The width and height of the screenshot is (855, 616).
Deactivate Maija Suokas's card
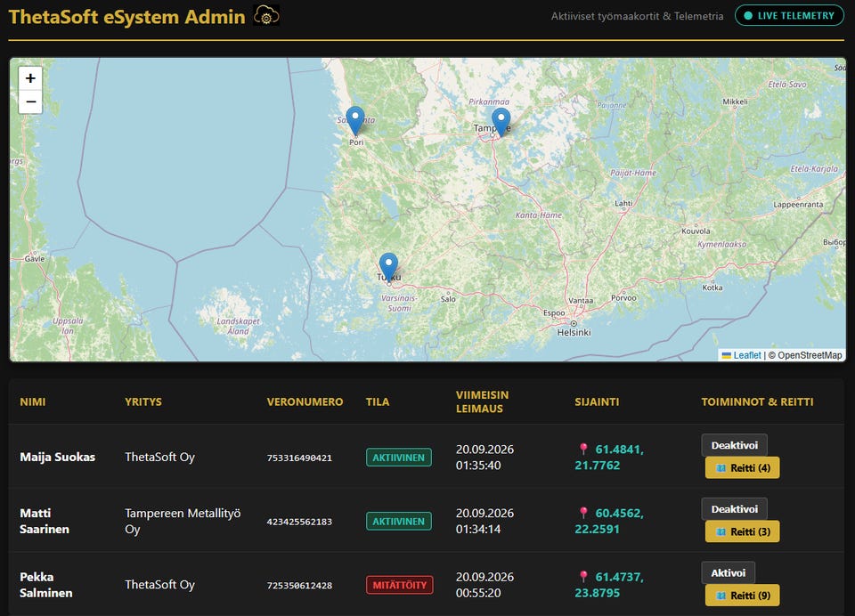click(x=734, y=445)
